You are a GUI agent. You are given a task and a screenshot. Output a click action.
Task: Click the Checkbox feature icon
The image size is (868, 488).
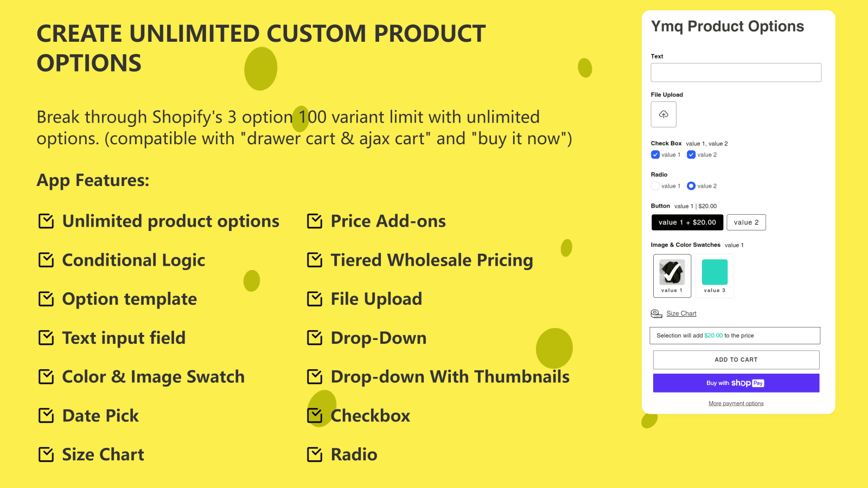[315, 415]
